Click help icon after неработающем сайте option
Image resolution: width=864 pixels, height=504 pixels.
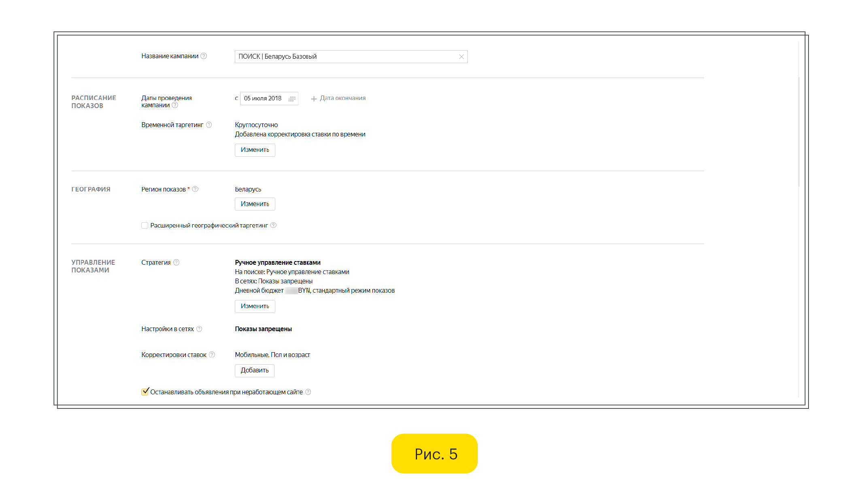308,392
